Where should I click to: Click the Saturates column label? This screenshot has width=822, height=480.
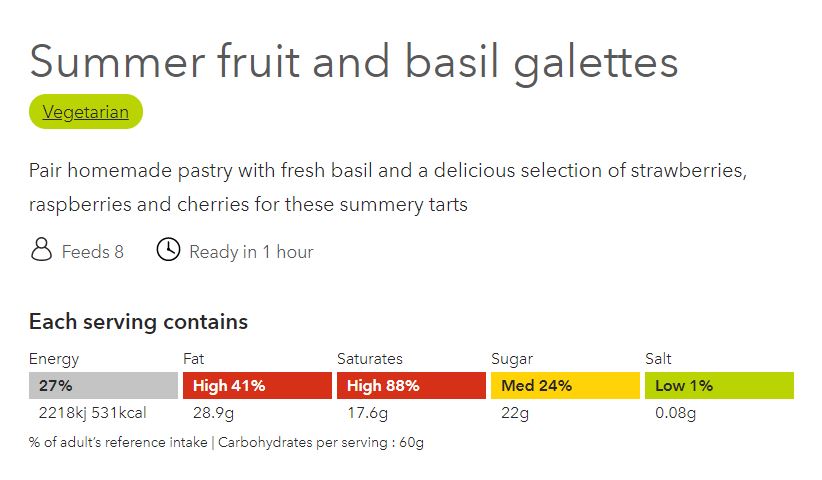click(370, 359)
